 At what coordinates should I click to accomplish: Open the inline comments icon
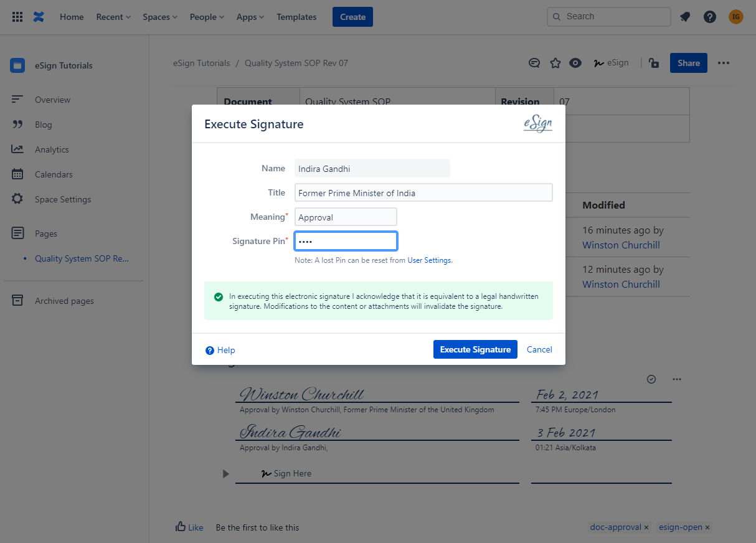534,63
